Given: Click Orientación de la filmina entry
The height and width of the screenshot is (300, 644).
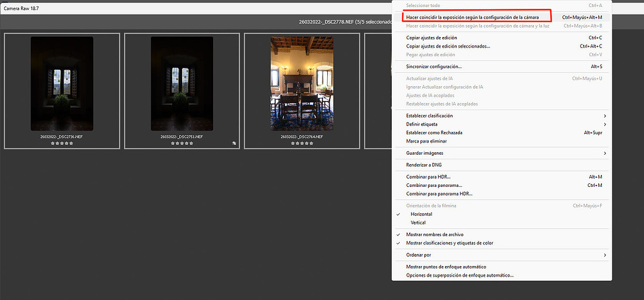Looking at the screenshot, I should pos(502,206).
